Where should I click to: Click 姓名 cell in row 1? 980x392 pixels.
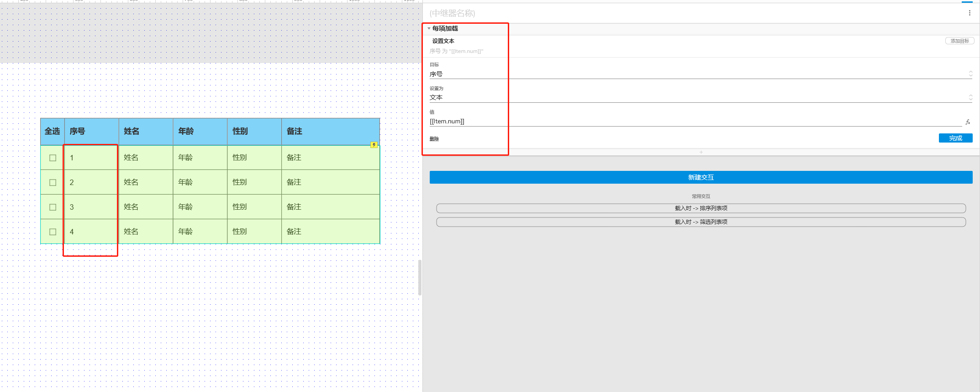click(x=146, y=158)
